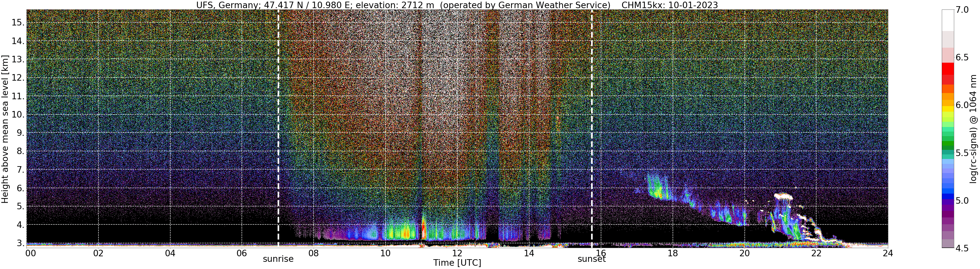Click the 'sunrise' label below the axis

(279, 259)
